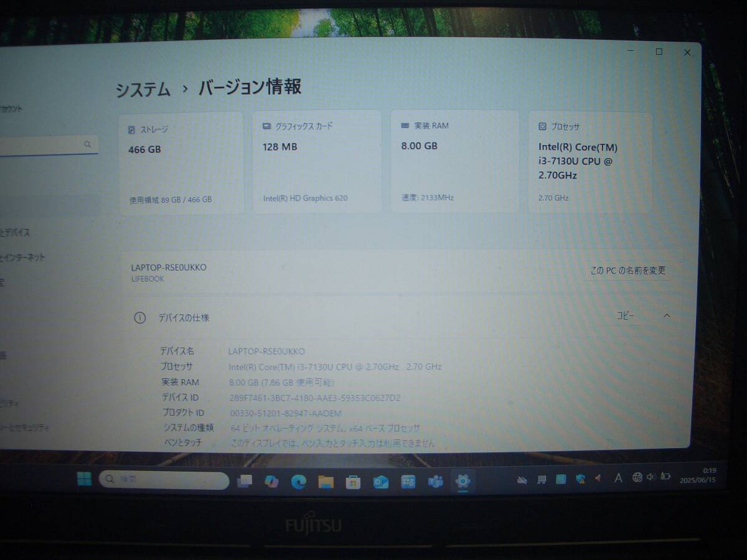This screenshot has height=560, width=747.
Task: Click the LIFEBOOK model label
Action: [x=148, y=279]
